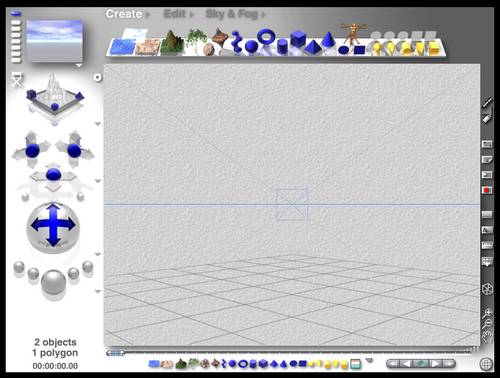
Task: Toggle the red display mode button
Action: 487,190
